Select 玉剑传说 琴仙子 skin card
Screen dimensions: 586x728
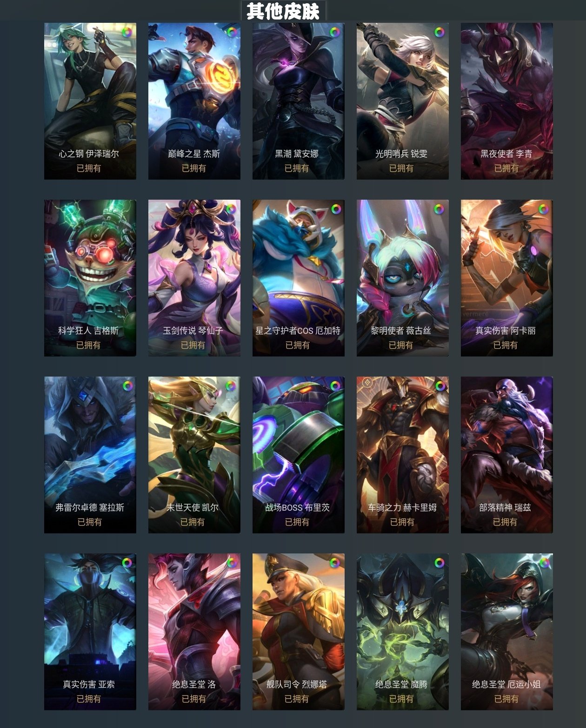pyautogui.click(x=194, y=278)
